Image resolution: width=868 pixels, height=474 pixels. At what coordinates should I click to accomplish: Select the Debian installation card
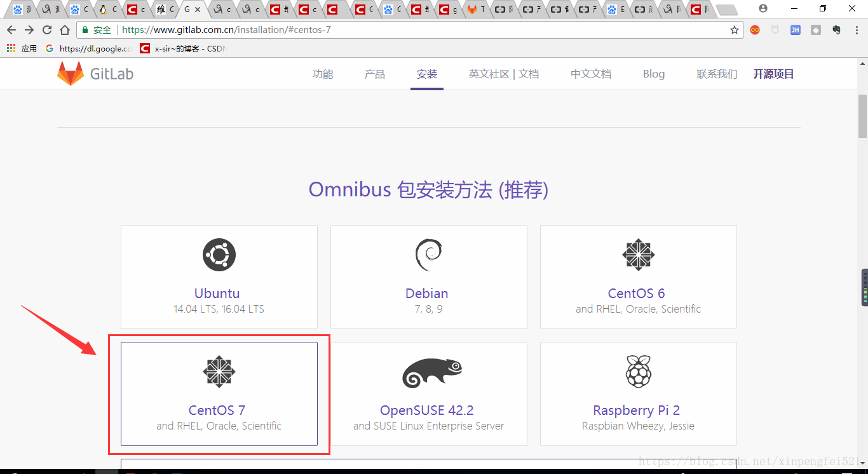point(429,277)
